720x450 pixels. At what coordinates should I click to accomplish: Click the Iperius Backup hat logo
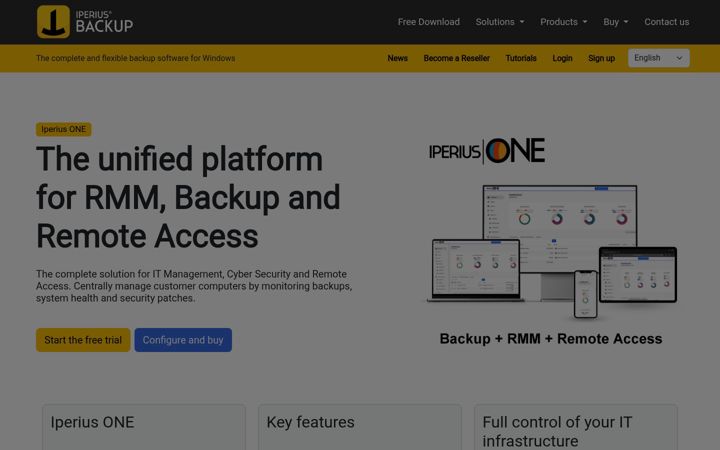(85, 22)
